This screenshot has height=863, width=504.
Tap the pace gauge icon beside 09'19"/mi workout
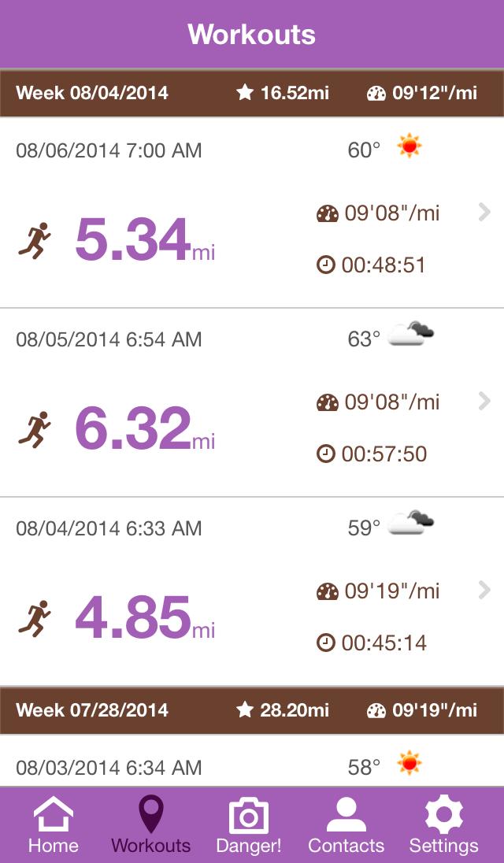click(x=327, y=591)
